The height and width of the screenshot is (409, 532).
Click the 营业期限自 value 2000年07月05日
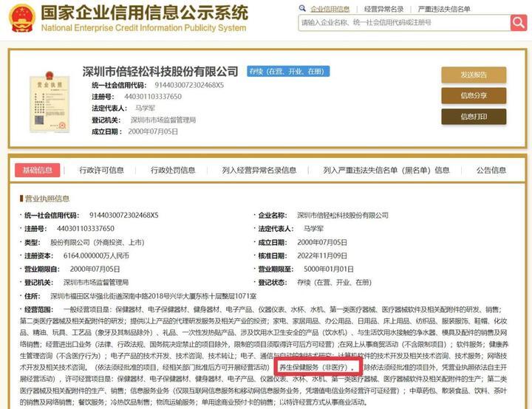click(95, 269)
